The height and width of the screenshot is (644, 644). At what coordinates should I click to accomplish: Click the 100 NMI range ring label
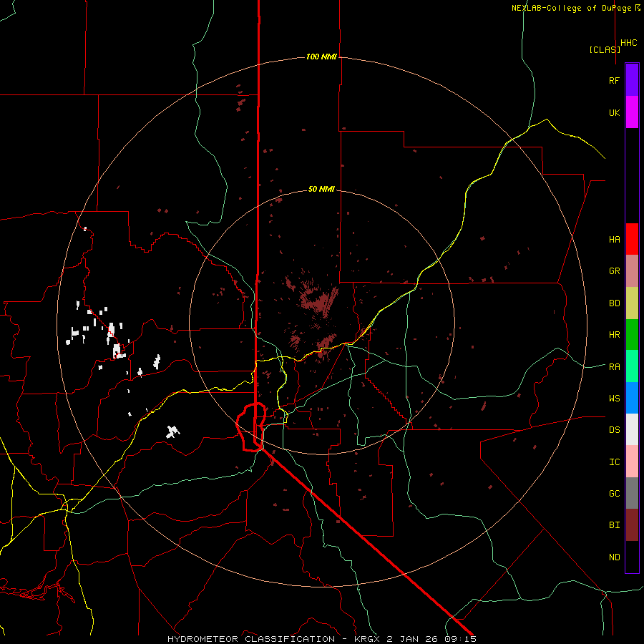point(321,57)
